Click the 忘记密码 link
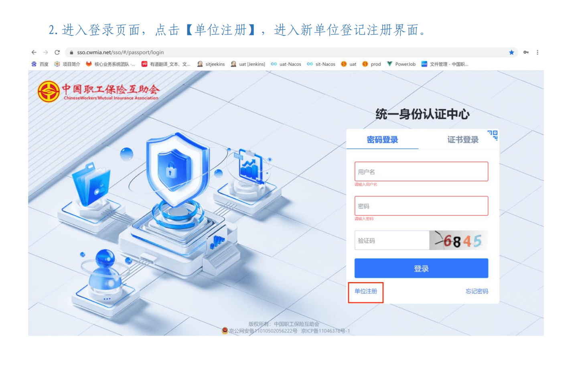This screenshot has height=374, width=588. (476, 291)
